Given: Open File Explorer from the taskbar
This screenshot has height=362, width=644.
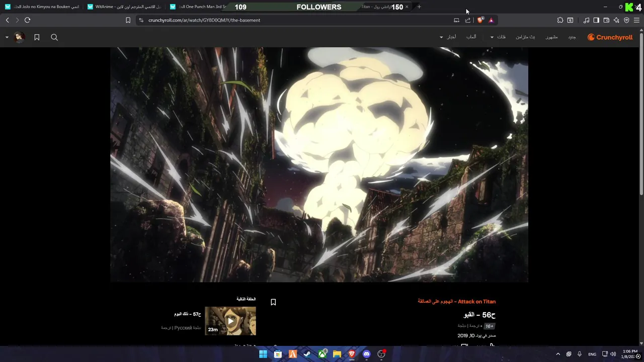Looking at the screenshot, I should tap(337, 354).
